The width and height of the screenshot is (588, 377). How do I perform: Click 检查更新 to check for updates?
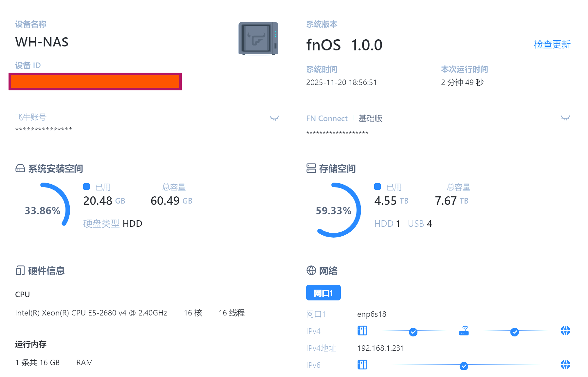[x=552, y=45]
